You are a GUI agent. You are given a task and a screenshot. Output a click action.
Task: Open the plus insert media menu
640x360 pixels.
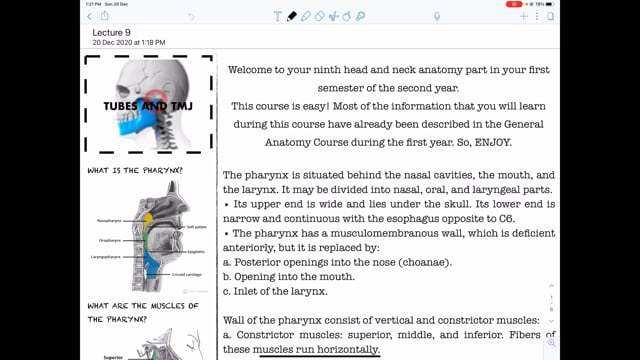[524, 16]
